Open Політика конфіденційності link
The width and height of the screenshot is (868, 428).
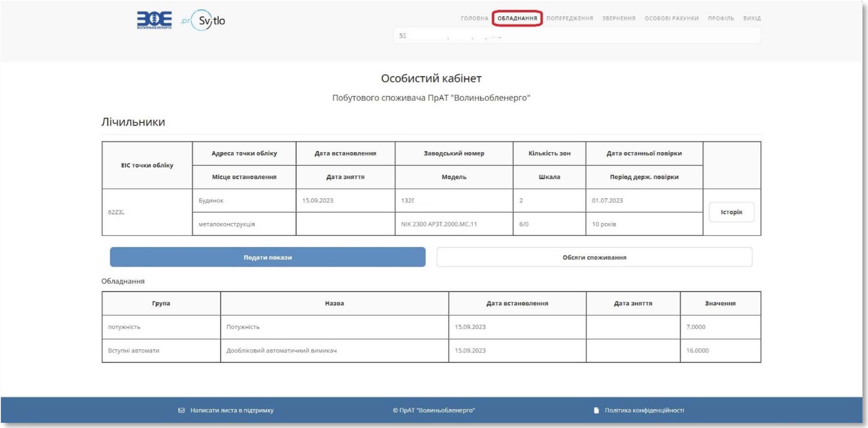tap(644, 410)
